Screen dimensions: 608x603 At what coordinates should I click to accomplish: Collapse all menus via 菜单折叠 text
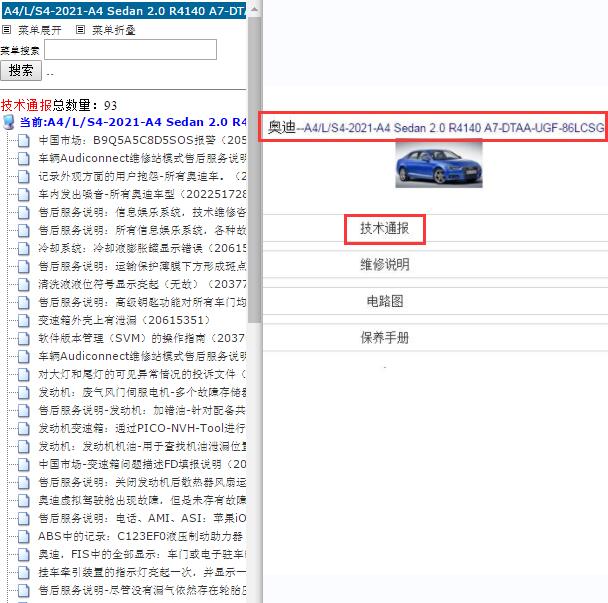pos(114,30)
